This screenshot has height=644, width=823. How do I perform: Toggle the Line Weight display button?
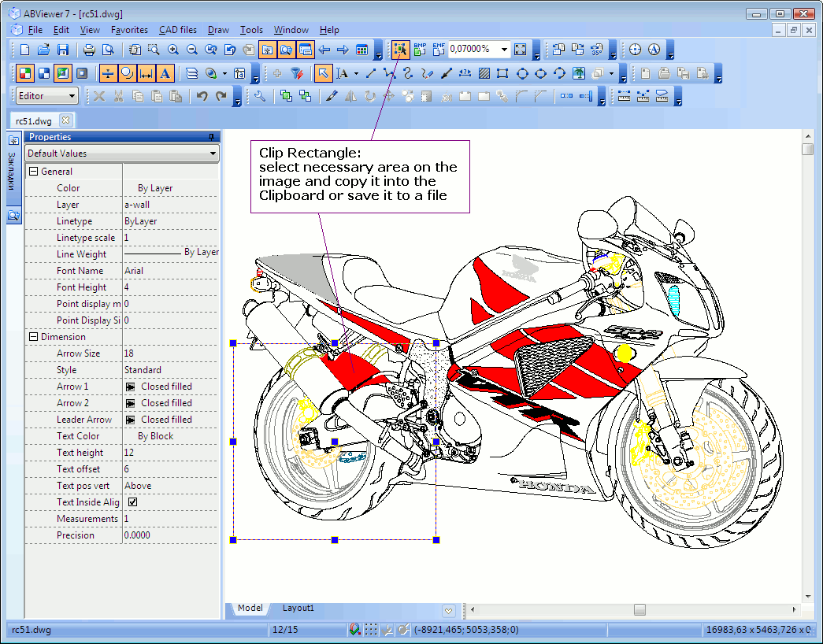pyautogui.click(x=108, y=73)
